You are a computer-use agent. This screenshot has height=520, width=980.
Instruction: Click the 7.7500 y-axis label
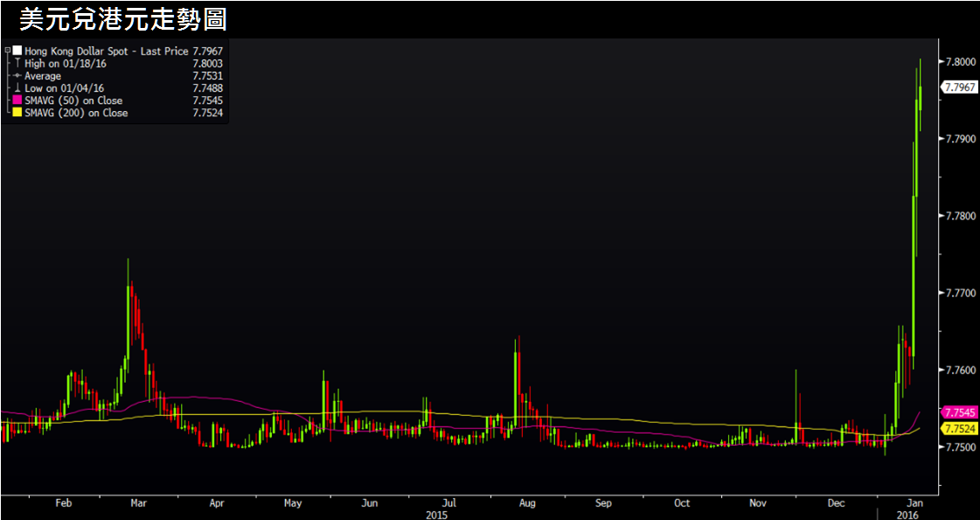[961, 447]
